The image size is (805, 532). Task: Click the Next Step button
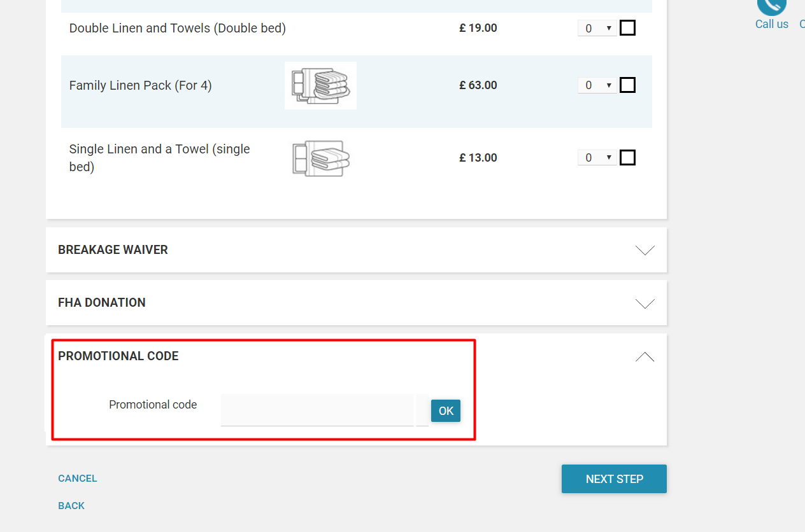pyautogui.click(x=613, y=479)
